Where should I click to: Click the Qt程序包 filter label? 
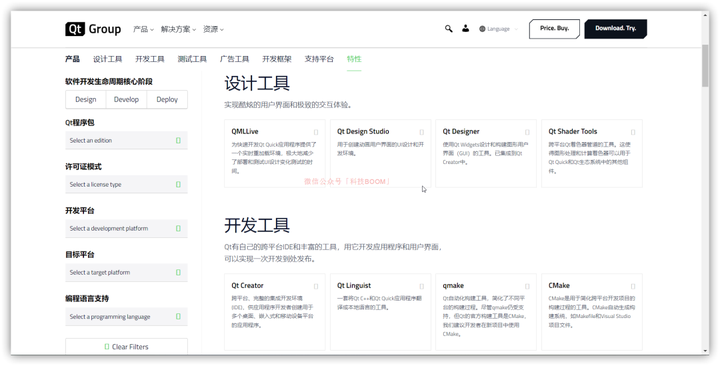[x=80, y=123]
